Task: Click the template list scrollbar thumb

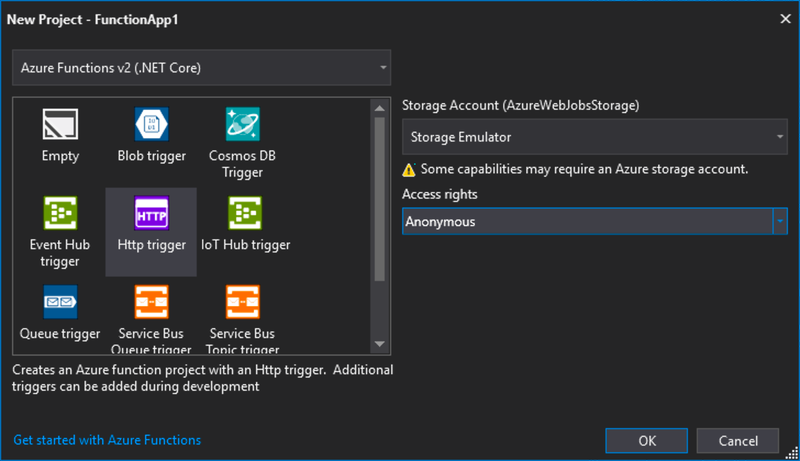Action: tap(380, 199)
